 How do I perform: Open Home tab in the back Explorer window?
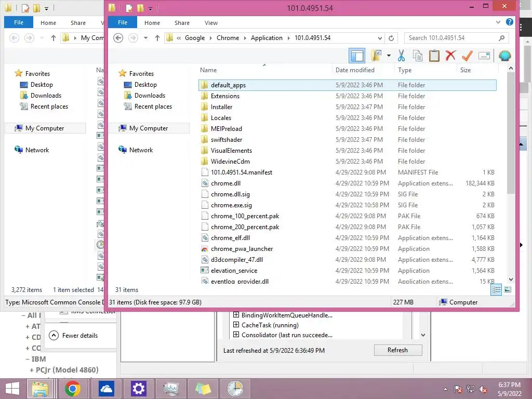[x=48, y=23]
